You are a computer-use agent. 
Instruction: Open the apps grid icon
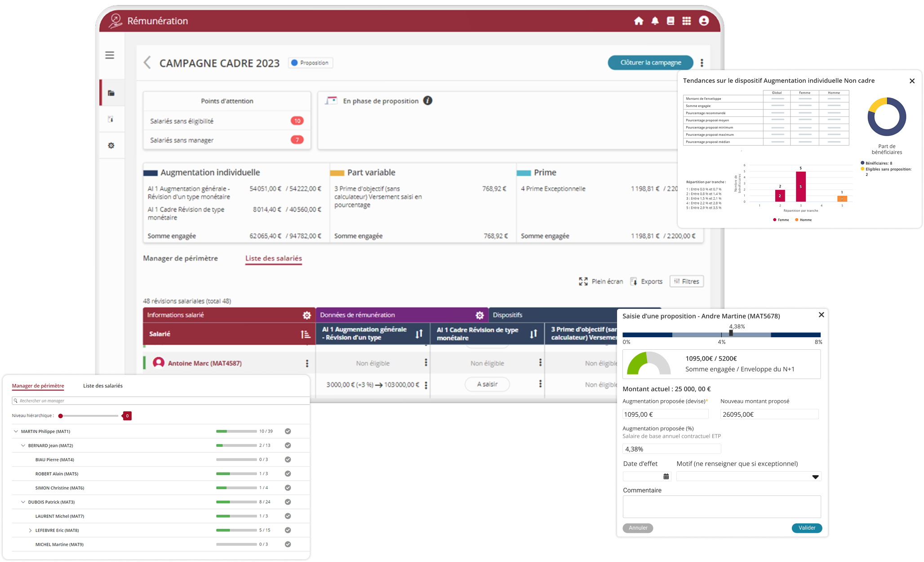pyautogui.click(x=686, y=21)
